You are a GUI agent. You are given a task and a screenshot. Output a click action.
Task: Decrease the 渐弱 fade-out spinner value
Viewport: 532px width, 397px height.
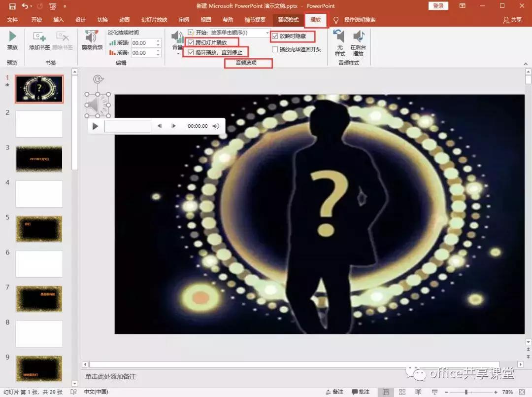pyautogui.click(x=158, y=55)
